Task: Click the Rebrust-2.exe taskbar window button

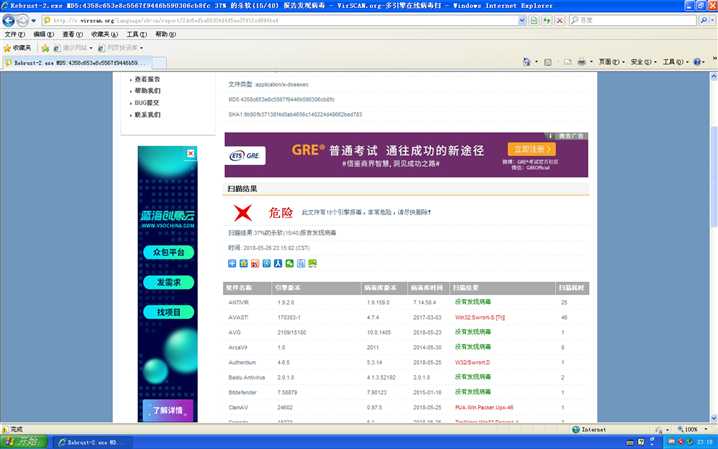Action: tap(92, 443)
